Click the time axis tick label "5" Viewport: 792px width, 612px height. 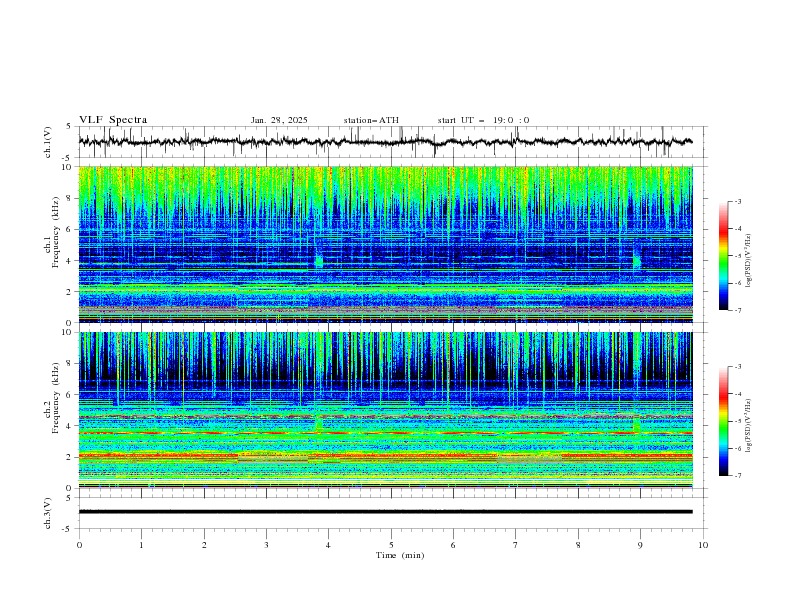click(391, 545)
